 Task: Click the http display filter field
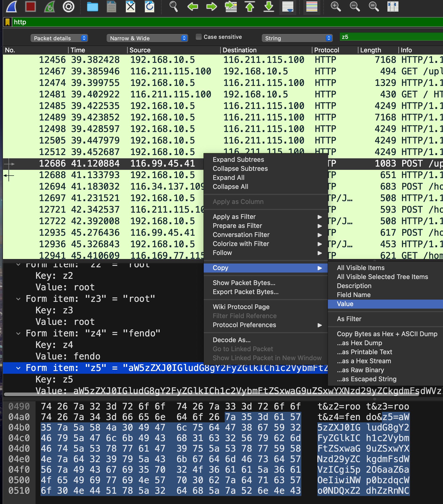point(225,22)
